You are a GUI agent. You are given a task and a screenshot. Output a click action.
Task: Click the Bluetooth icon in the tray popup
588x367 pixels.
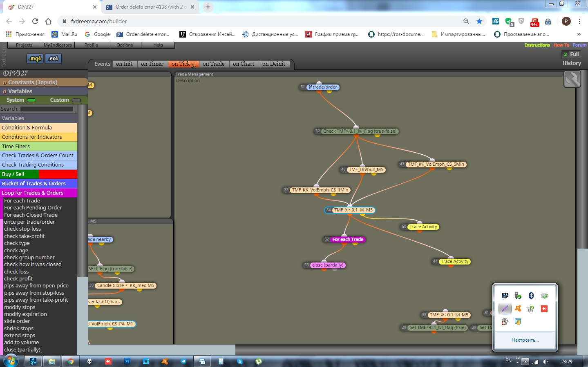[x=531, y=296]
